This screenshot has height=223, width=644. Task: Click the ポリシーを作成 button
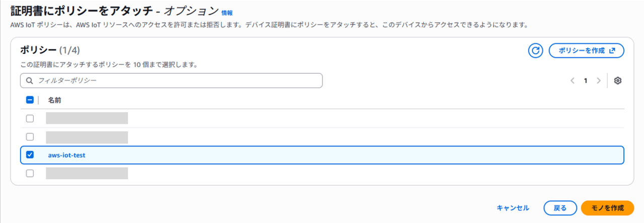pyautogui.click(x=586, y=50)
